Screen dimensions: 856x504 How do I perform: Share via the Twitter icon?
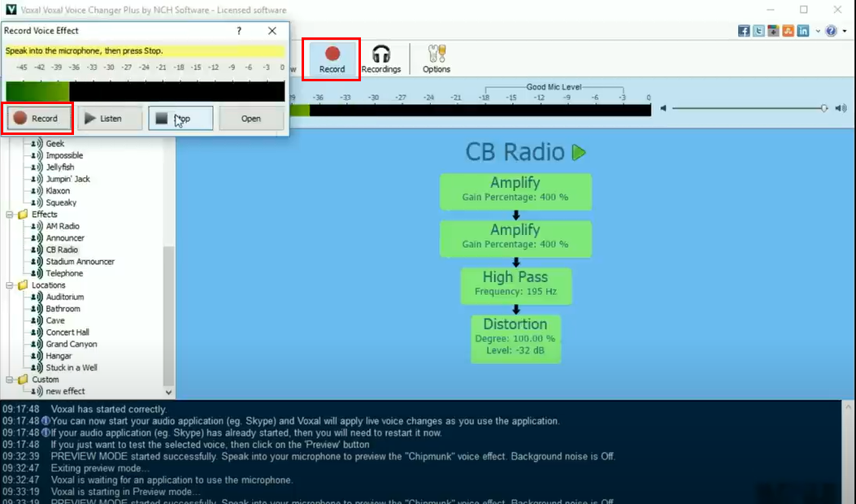pos(758,31)
